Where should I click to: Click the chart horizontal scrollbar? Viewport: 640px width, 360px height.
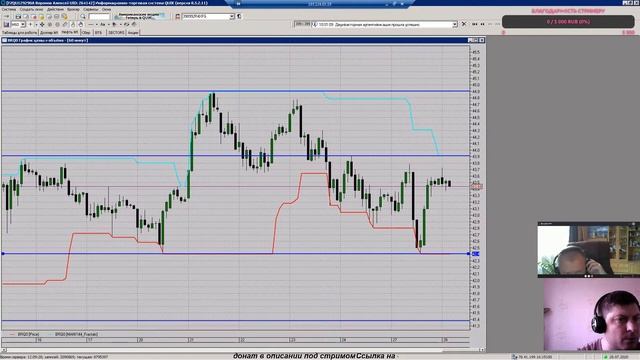coord(243,350)
